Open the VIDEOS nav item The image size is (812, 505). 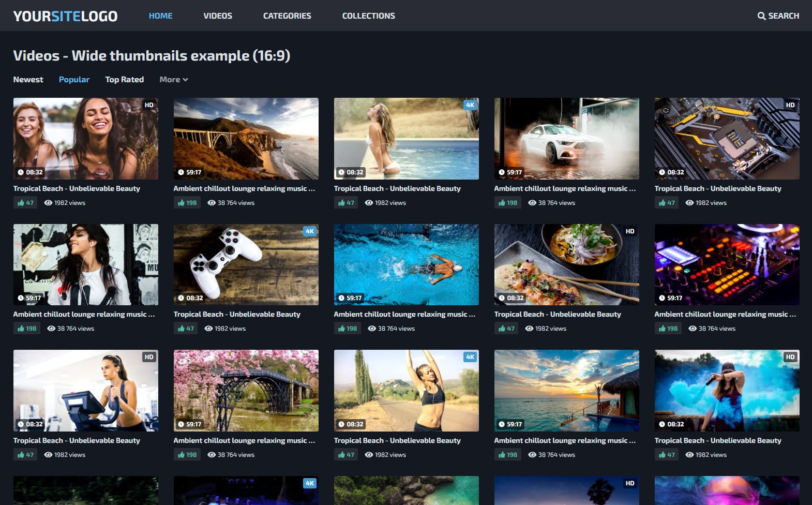point(218,16)
